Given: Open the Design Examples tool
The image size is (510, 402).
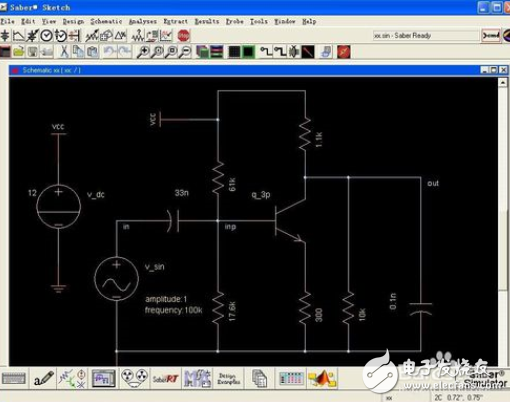Looking at the screenshot, I should pyautogui.click(x=228, y=379).
